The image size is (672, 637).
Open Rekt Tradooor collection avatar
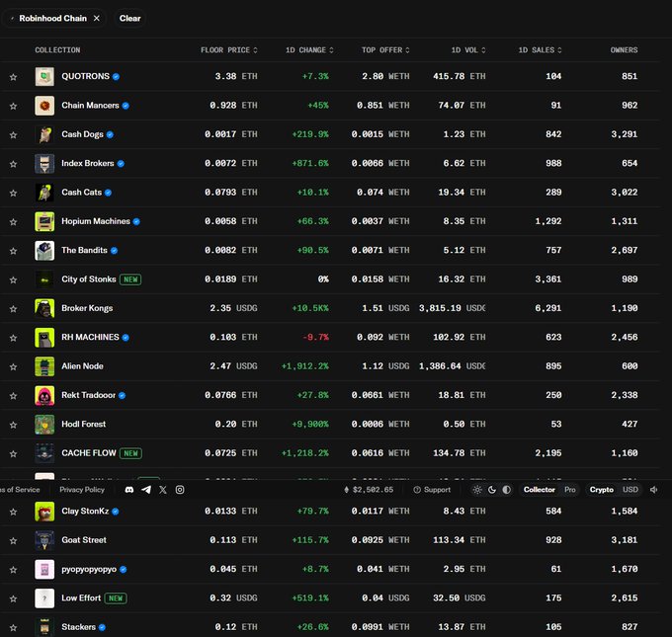[x=44, y=395]
